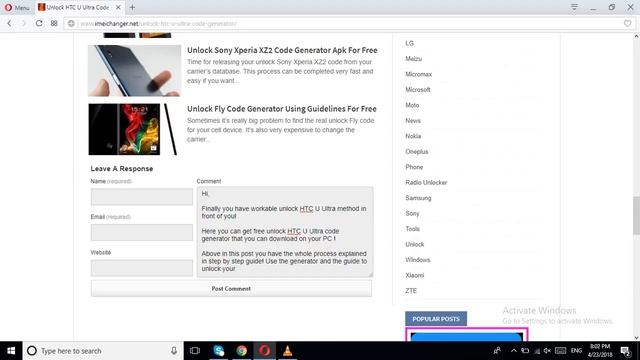Viewport: 640px width, 360px height.
Task: Click the muted volume speaker icon
Action: 547,351
